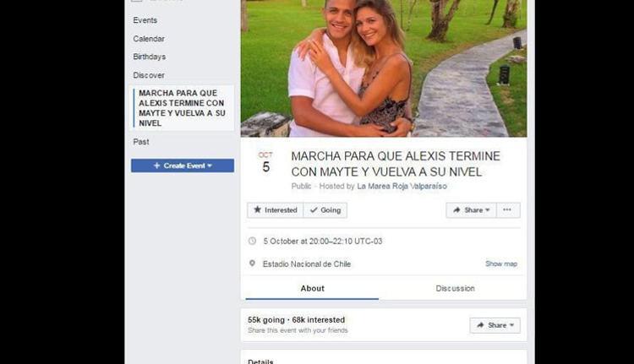
Task: Click the Show map link
Action: [501, 263]
